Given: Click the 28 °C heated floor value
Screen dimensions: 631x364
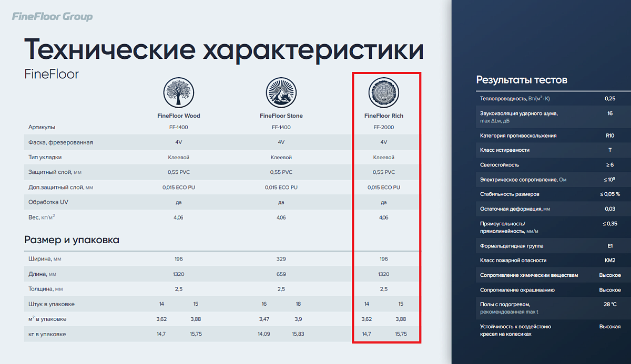Looking at the screenshot, I should tap(609, 305).
